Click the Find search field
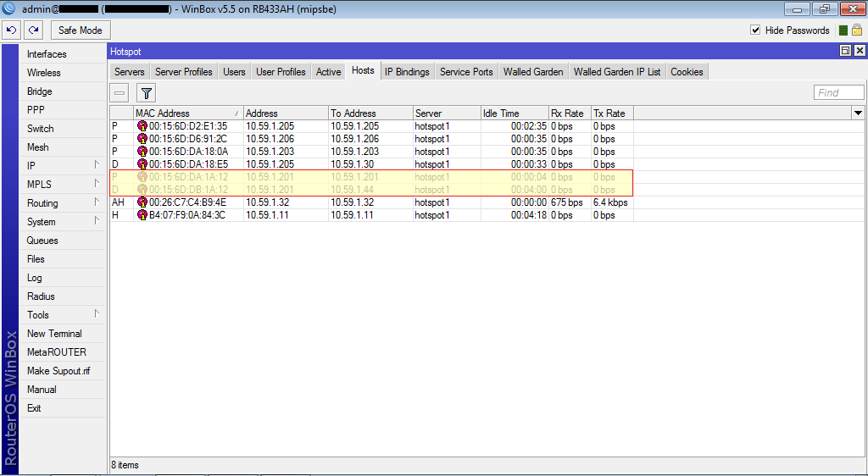 click(x=838, y=93)
